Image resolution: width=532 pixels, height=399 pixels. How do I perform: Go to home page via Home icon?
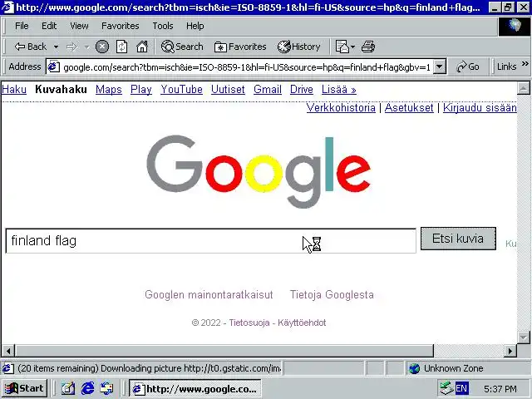(142, 47)
